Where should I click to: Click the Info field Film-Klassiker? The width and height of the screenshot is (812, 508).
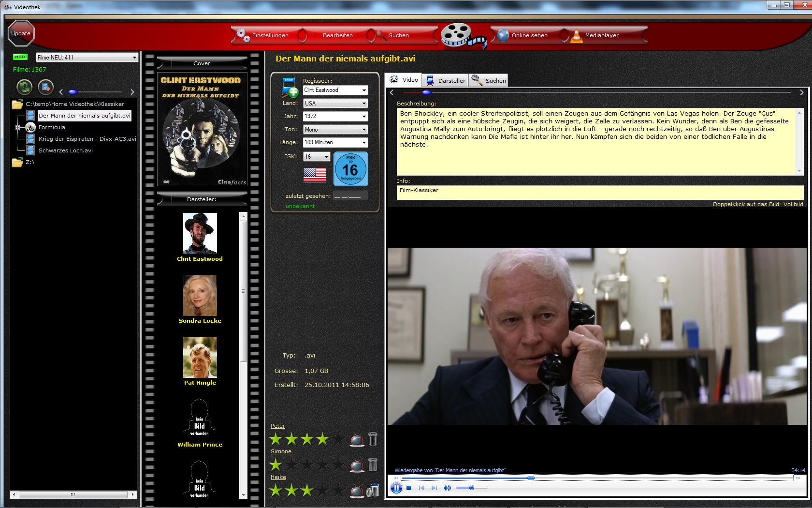(x=600, y=193)
